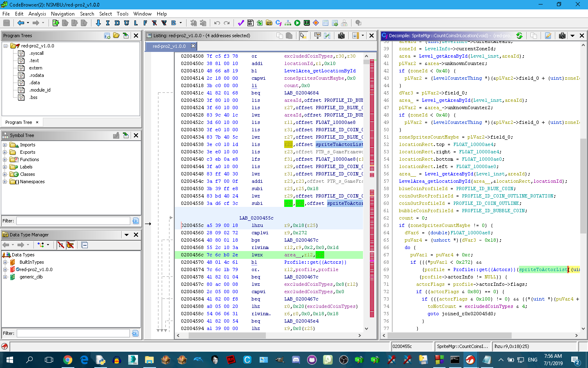Open the Data Type Manager dropdown menu arrow
Image resolution: width=588 pixels, height=368 pixels.
(x=127, y=235)
